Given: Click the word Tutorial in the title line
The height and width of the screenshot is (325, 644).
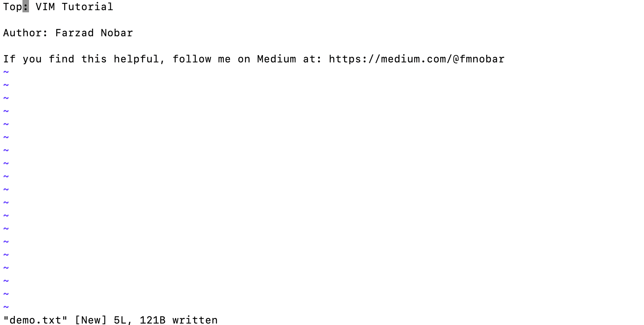Looking at the screenshot, I should coord(87,7).
